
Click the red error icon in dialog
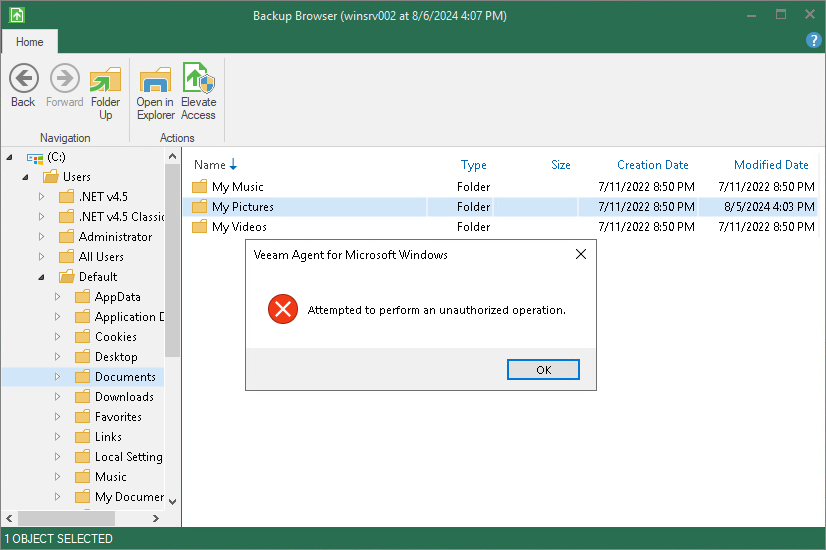(283, 310)
